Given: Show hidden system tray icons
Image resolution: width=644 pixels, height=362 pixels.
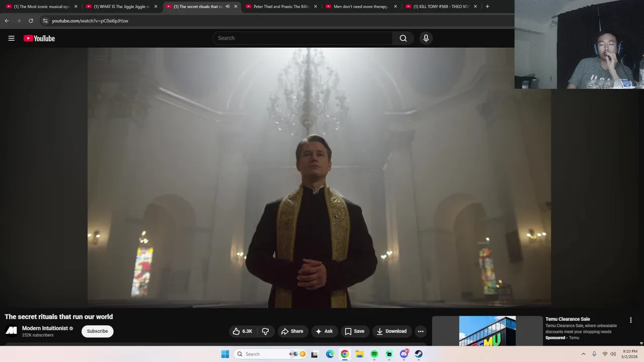Looking at the screenshot, I should point(584,354).
